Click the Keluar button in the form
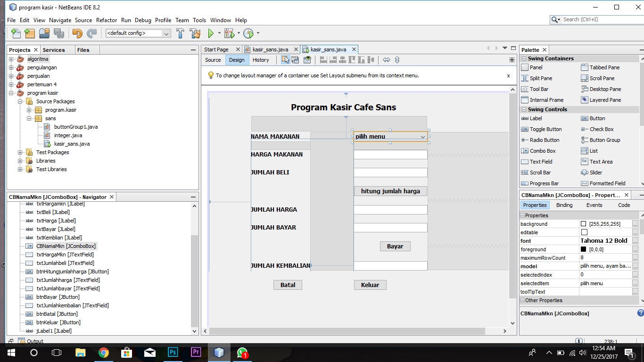This screenshot has width=644, height=362. [370, 285]
